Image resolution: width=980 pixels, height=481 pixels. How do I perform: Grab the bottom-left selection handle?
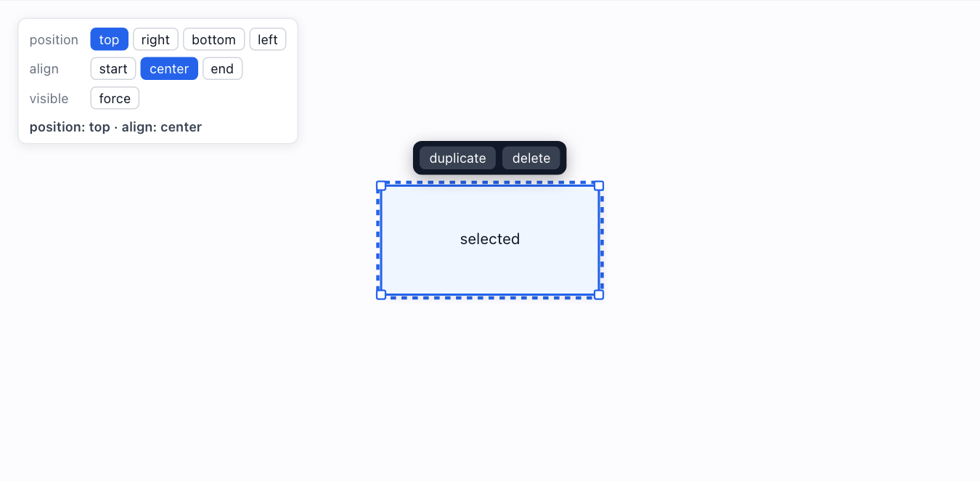381,294
